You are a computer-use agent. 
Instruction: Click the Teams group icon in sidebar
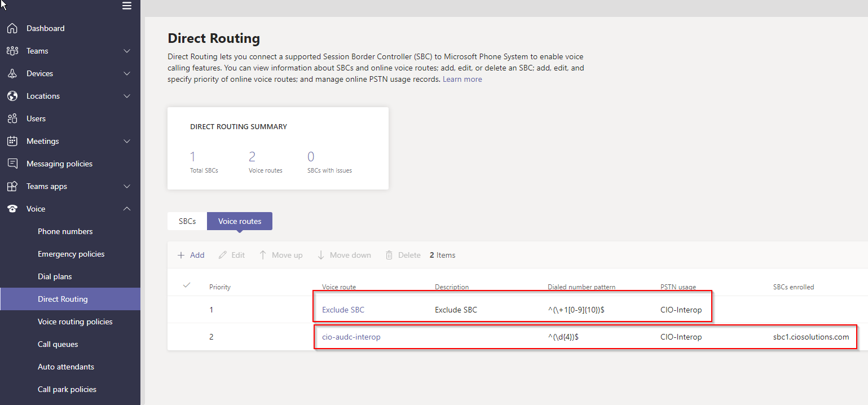(x=12, y=51)
